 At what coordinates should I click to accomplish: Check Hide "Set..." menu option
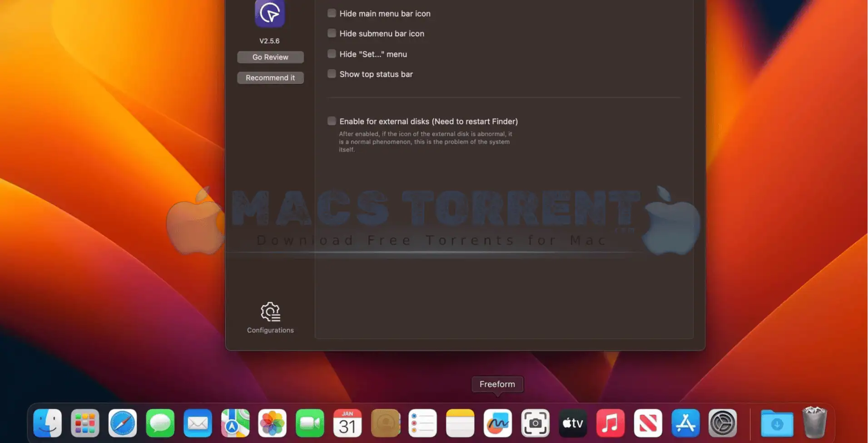(332, 54)
